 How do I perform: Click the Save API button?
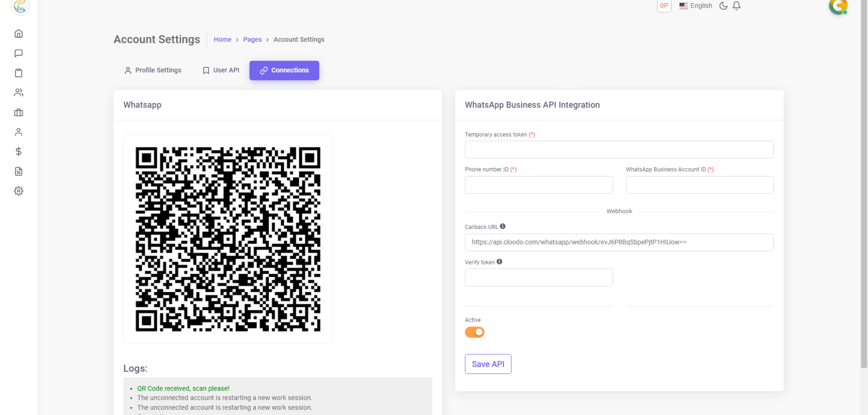coord(488,364)
